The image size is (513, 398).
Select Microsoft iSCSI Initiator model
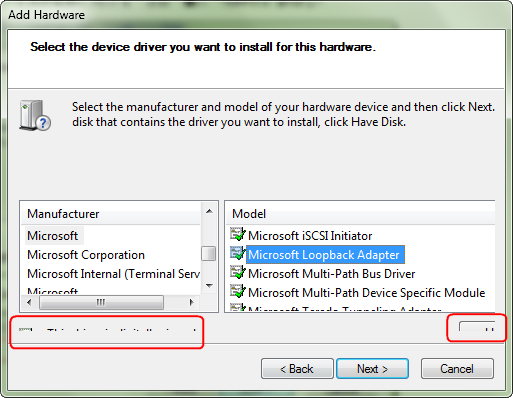click(310, 236)
